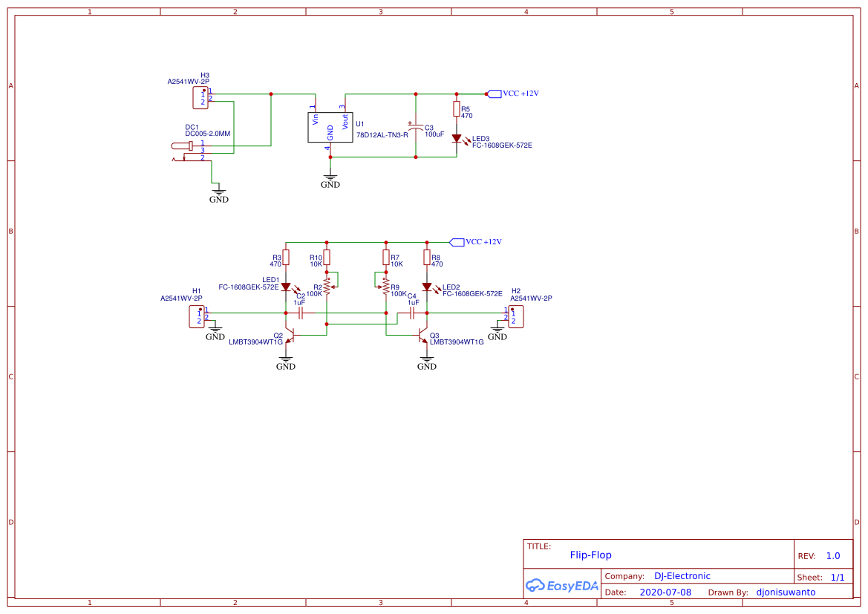Select the Date 2020-07-08 field
Viewport: 868px width, 614px height.
[x=665, y=592]
